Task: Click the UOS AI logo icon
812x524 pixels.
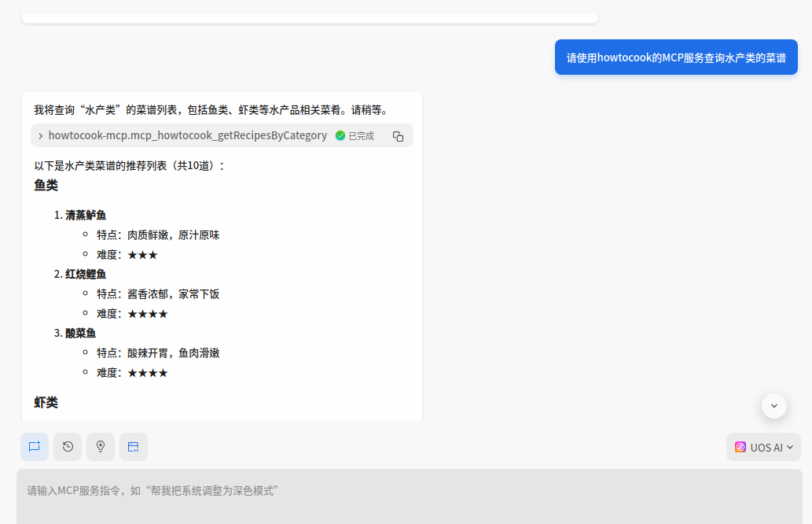Action: (x=740, y=448)
